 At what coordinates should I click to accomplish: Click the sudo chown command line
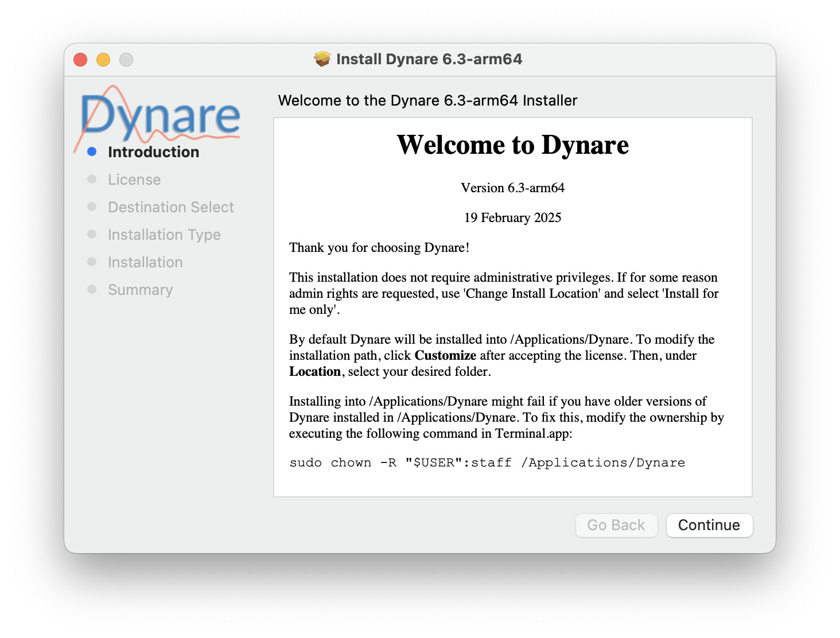coord(487,462)
